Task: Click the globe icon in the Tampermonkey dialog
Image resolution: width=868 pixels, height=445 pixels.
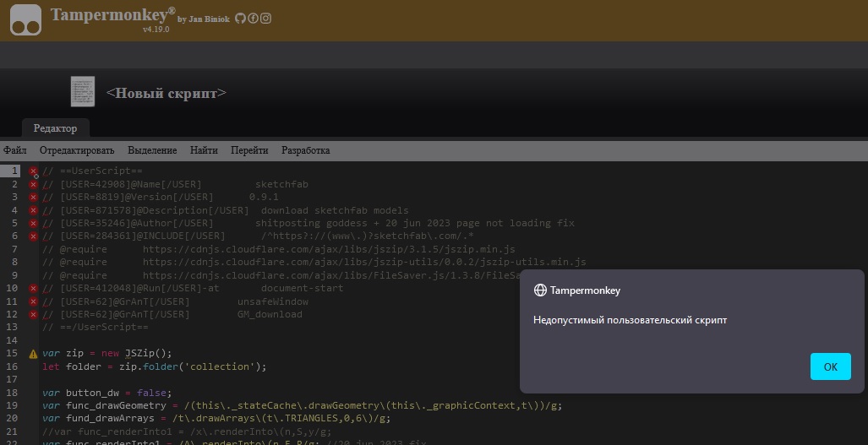Action: click(540, 290)
